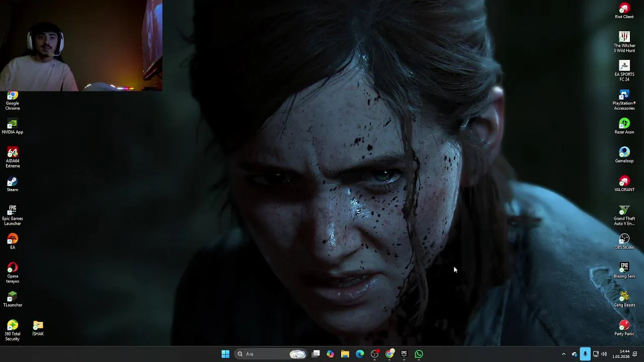This screenshot has height=362, width=644.
Task: Open File Explorer from the taskbar
Action: click(x=345, y=354)
